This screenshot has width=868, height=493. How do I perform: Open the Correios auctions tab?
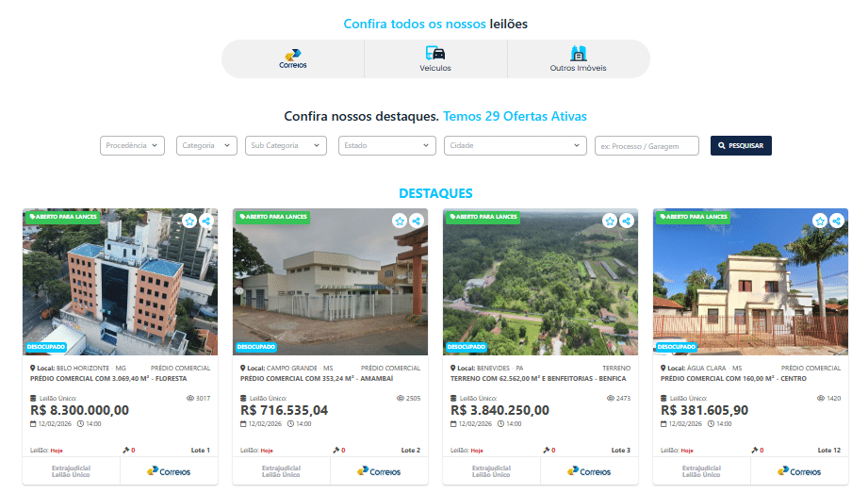pos(293,58)
